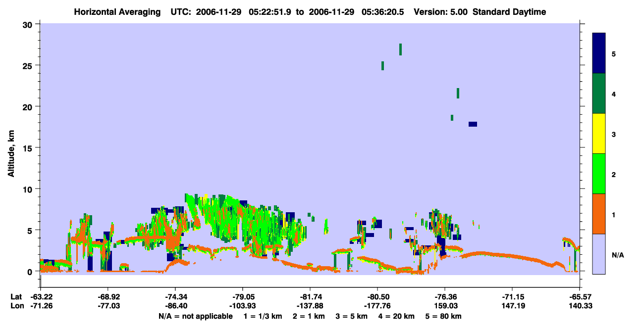Click 'Standard Daytime' in the title
This screenshot has width=644, height=330.
(x=509, y=12)
